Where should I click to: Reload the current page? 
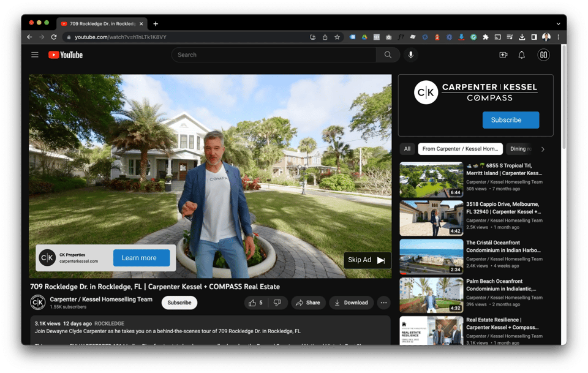[x=54, y=37]
